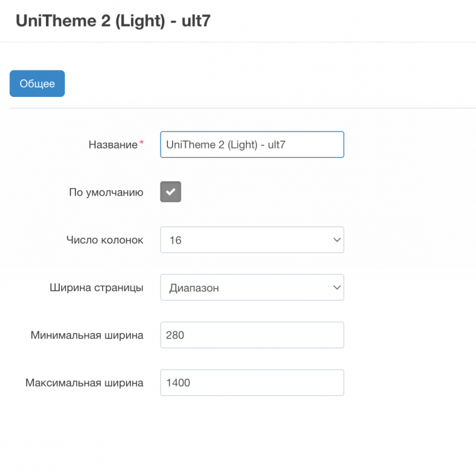Click the Минимальная ширина label
The image size is (476, 472).
click(87, 335)
